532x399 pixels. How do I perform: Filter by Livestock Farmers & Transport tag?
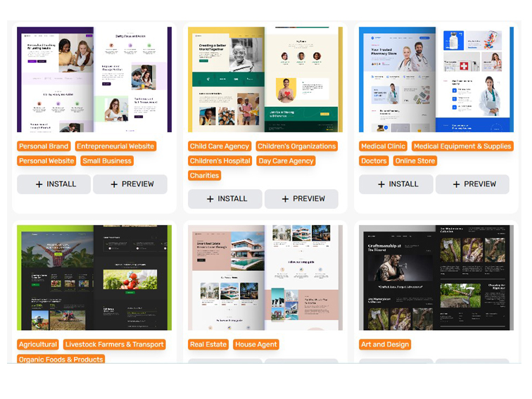coord(115,345)
